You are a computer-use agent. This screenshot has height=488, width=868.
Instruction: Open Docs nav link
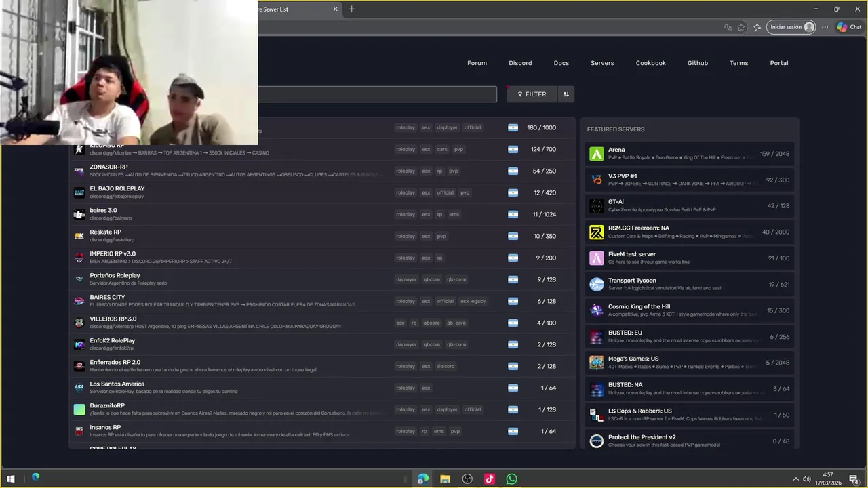[x=561, y=63]
